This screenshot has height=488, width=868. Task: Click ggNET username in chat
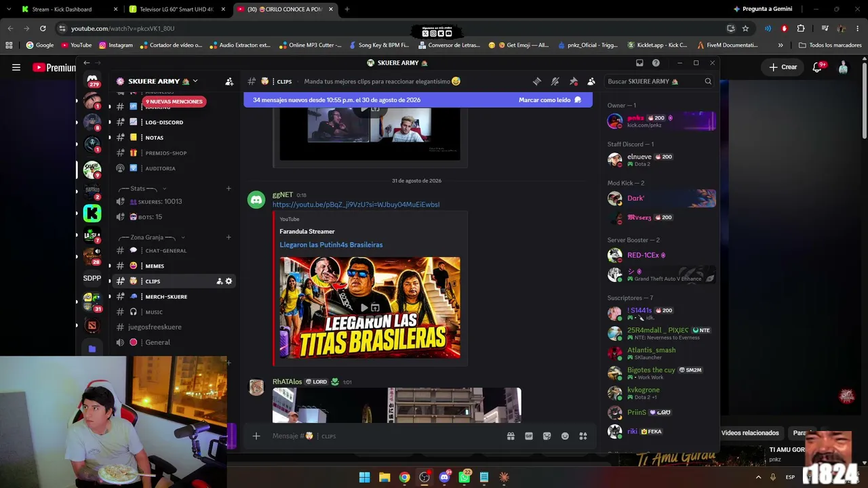click(x=283, y=195)
